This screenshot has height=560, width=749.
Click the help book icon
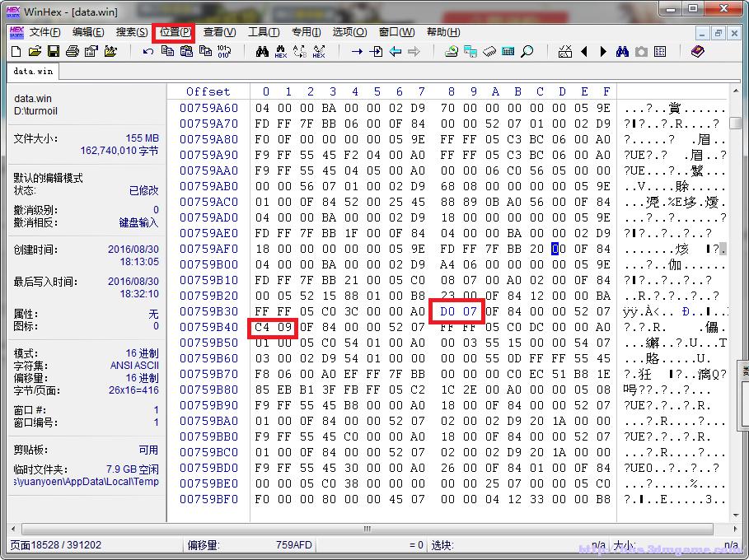[698, 51]
